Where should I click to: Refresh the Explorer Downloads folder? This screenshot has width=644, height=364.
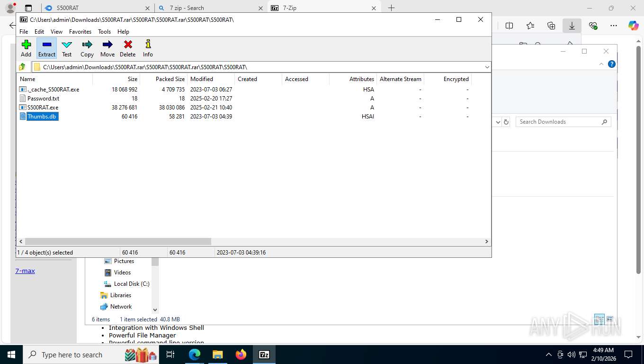coord(506,122)
